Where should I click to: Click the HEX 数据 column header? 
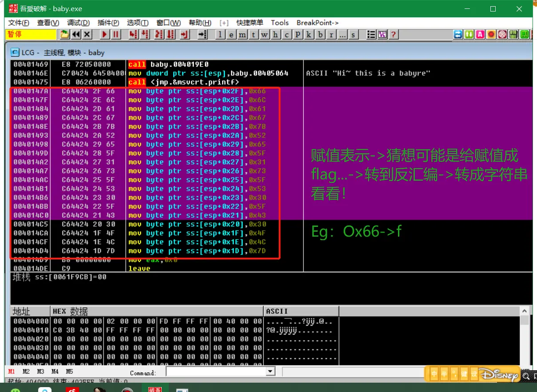click(157, 311)
